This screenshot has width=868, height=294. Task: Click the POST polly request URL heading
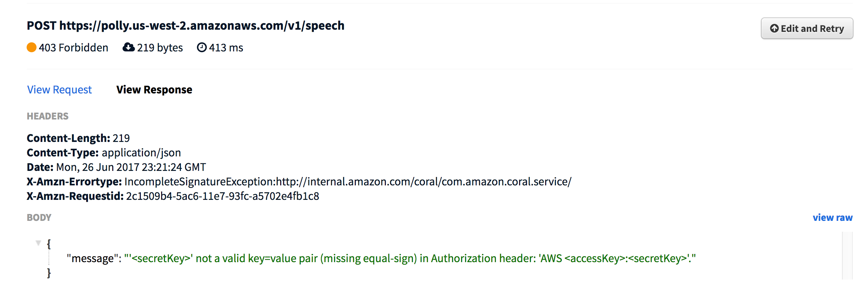(186, 25)
